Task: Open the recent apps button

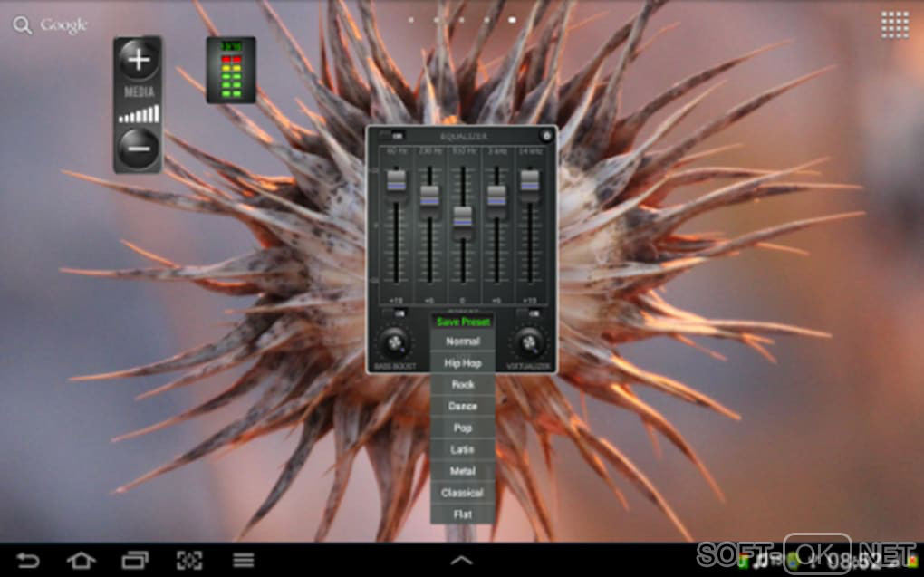Action: click(135, 560)
